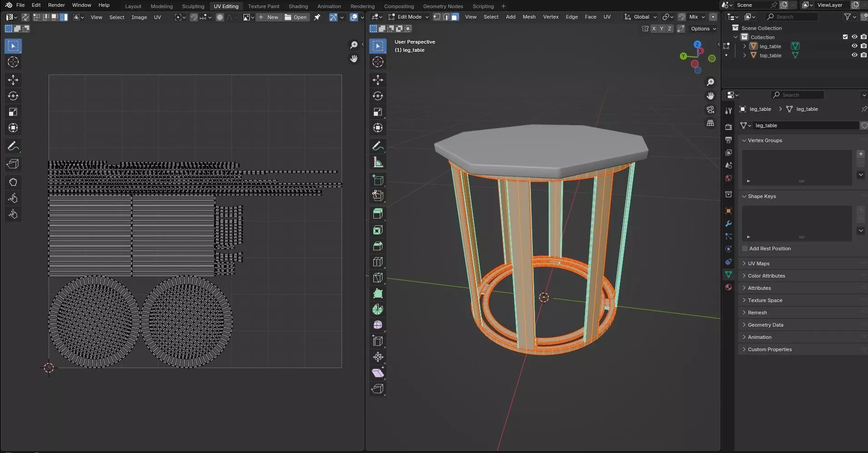Open the Material properties tab
Screen dimensions: 868x453
729,287
